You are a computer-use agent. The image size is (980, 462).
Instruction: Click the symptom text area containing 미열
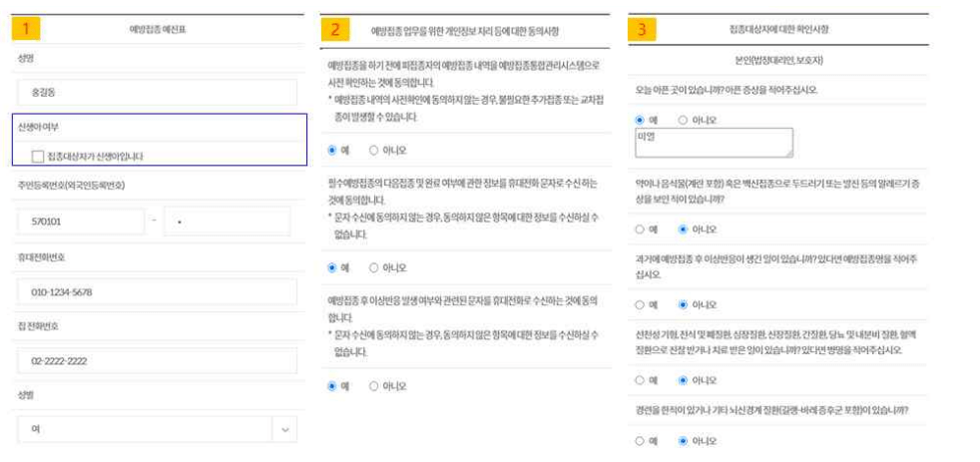(714, 143)
